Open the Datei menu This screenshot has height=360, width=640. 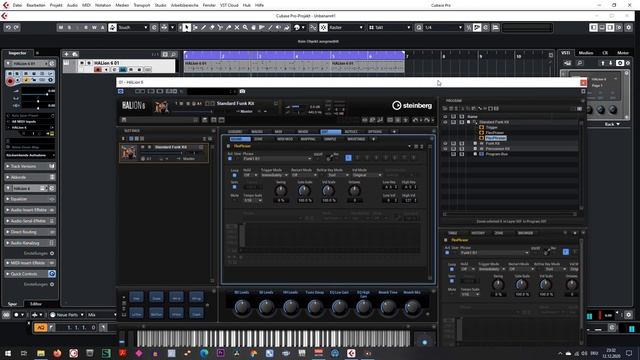point(17,5)
